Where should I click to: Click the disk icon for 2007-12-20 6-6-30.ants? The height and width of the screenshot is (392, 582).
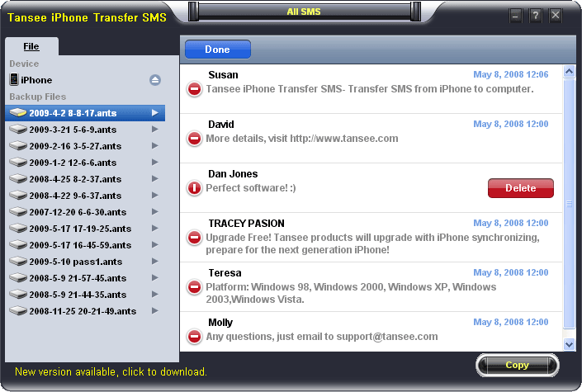pos(18,211)
